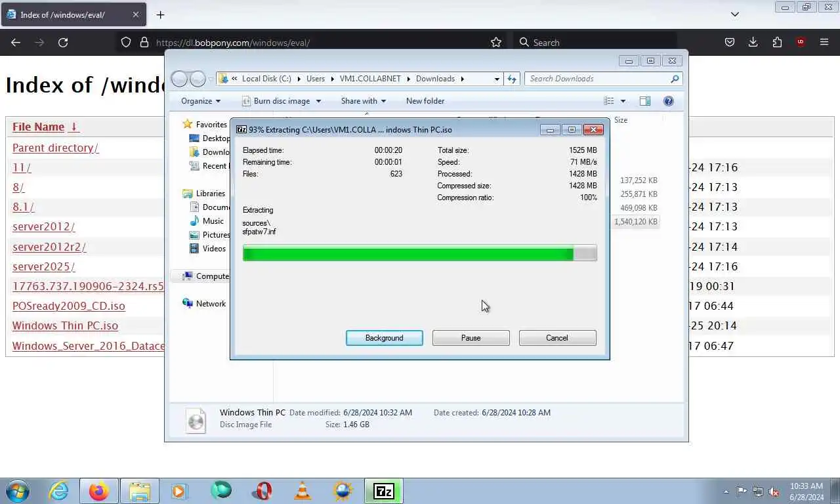This screenshot has height=504, width=840.
Task: Go to Users breadcrumb
Action: point(315,79)
